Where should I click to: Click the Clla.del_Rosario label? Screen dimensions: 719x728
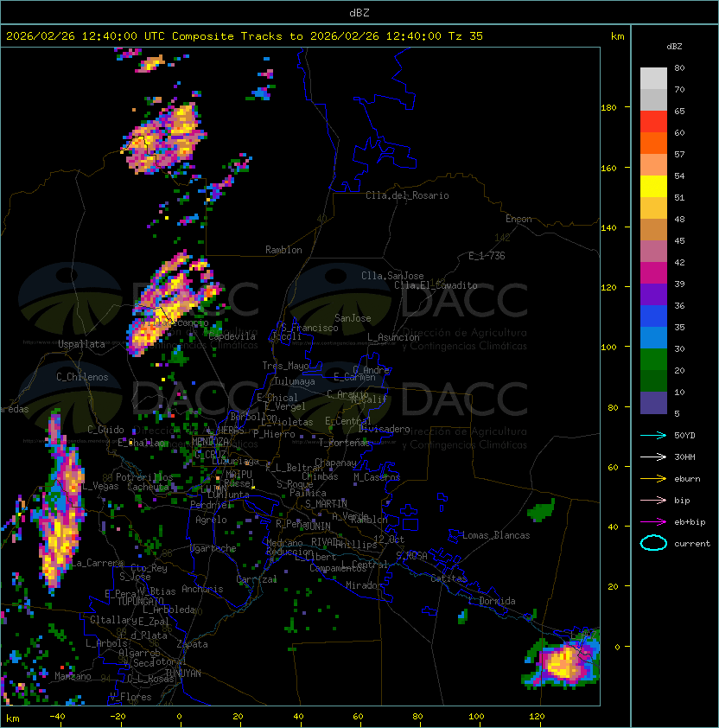[407, 195]
